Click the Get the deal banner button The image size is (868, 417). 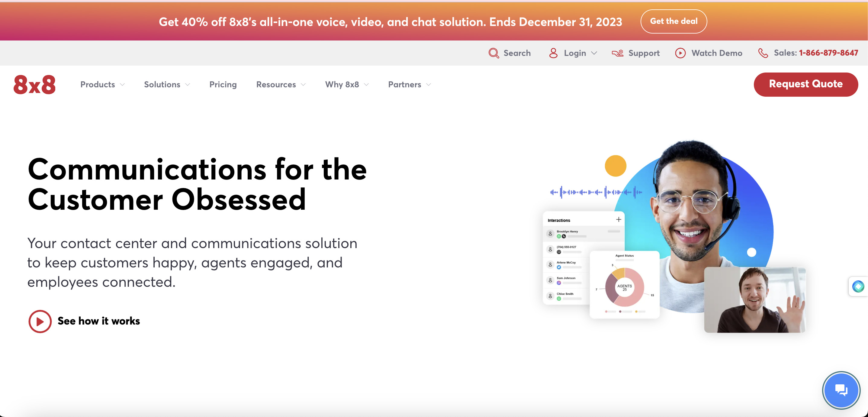(674, 21)
